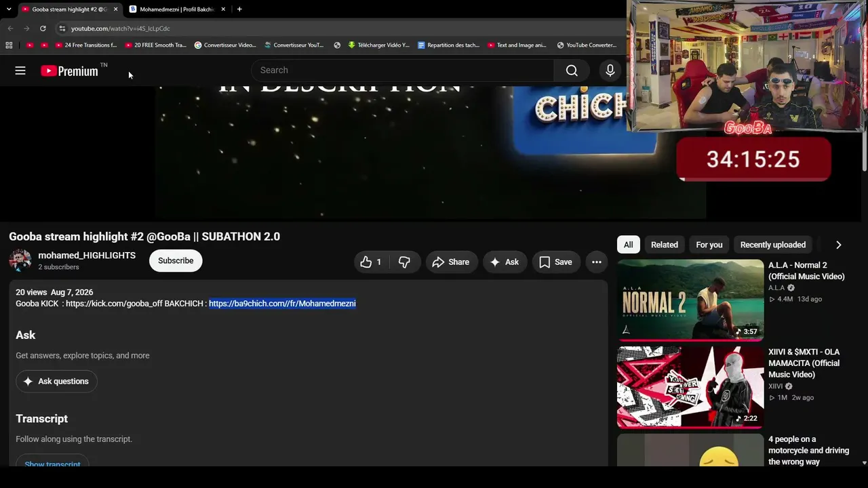This screenshot has width=868, height=488.
Task: View site information icon in address bar
Action: pyautogui.click(x=62, y=28)
